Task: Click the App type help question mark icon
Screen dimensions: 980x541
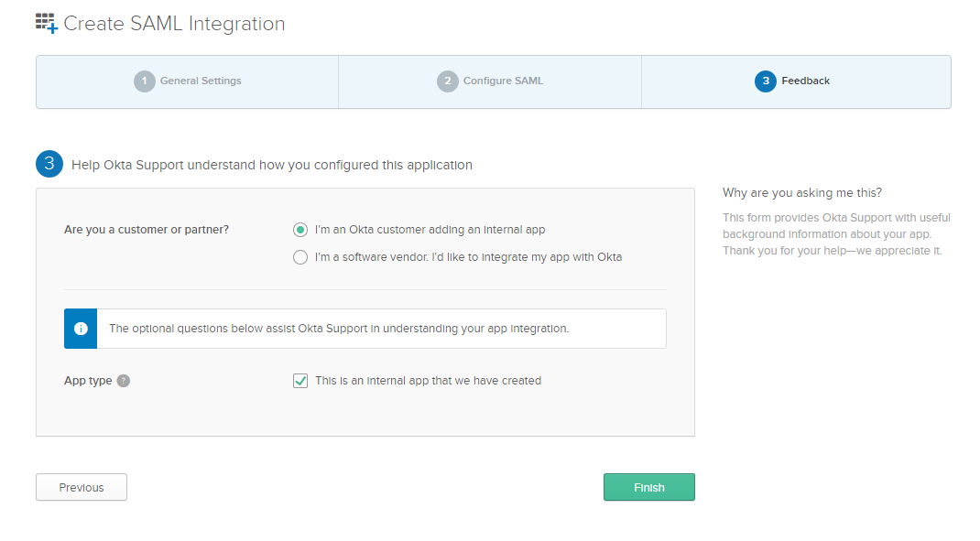Action: pyautogui.click(x=124, y=381)
